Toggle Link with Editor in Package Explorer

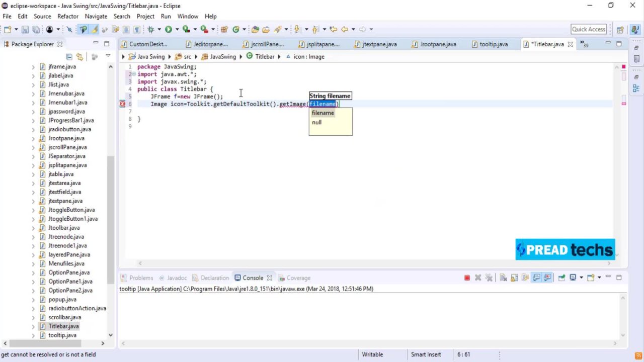tap(80, 57)
